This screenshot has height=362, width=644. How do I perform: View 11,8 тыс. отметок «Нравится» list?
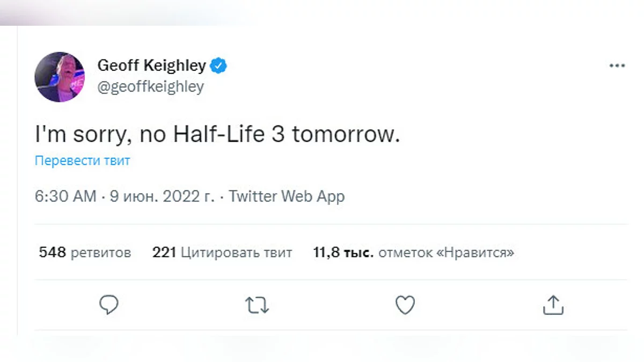[413, 252]
